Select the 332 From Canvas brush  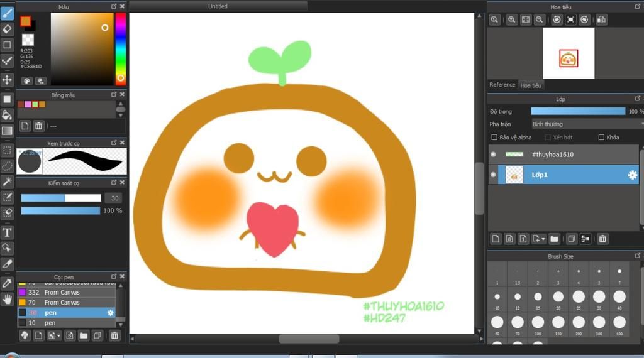pos(67,292)
